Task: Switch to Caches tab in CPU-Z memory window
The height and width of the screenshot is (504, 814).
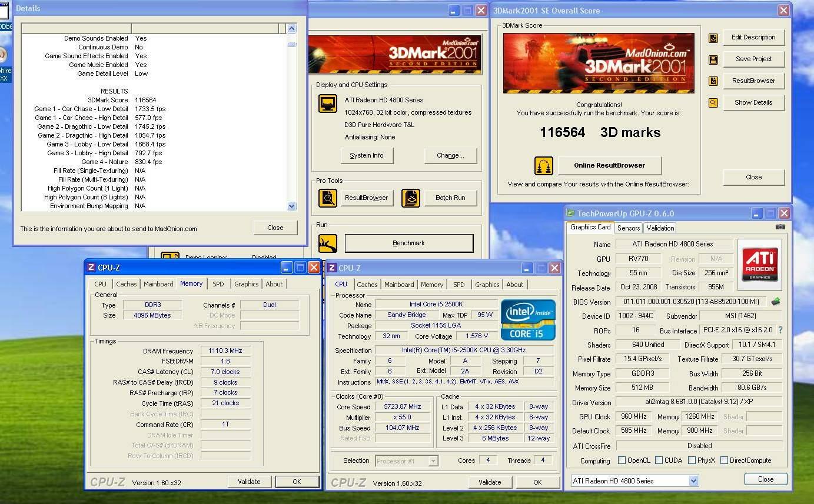Action: pos(126,284)
